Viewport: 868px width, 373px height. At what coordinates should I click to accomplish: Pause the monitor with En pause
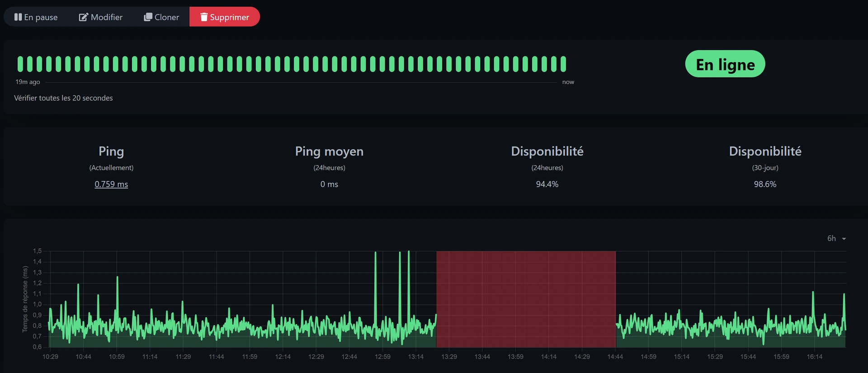(x=36, y=17)
